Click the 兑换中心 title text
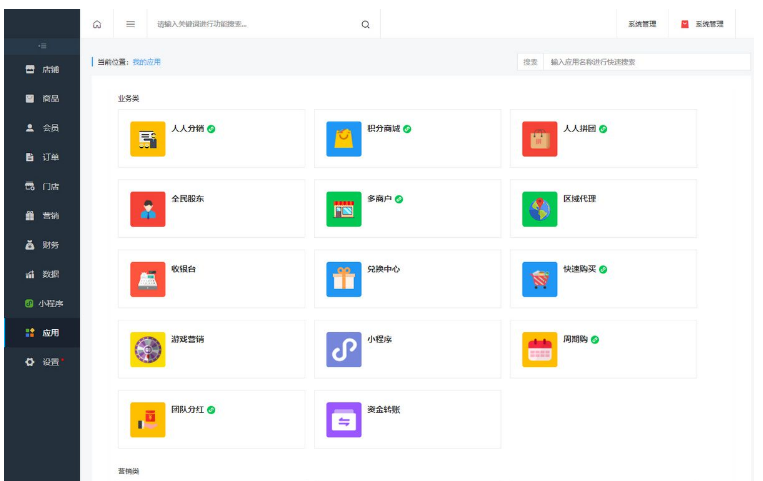 pyautogui.click(x=383, y=269)
